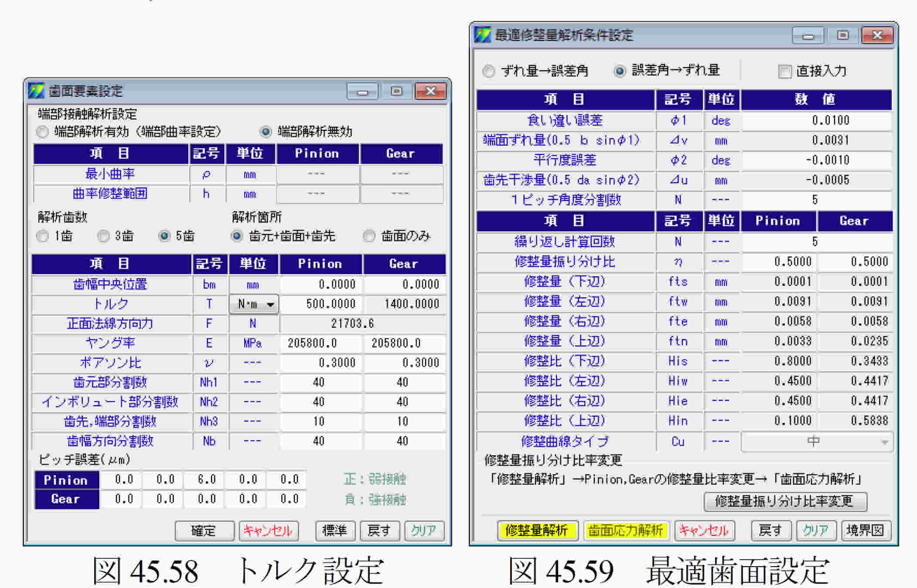Click Pinion 歯幅中央位置 field

coord(321,284)
